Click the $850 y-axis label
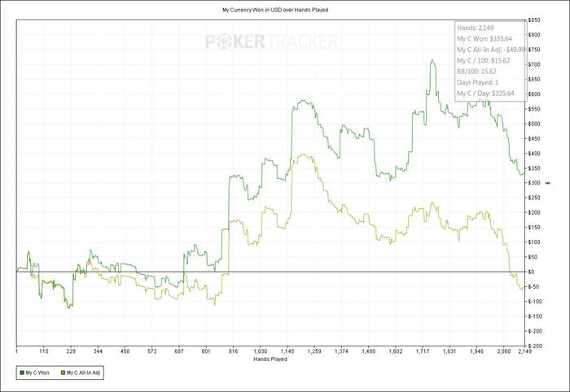This screenshot has width=570, height=392. point(534,20)
